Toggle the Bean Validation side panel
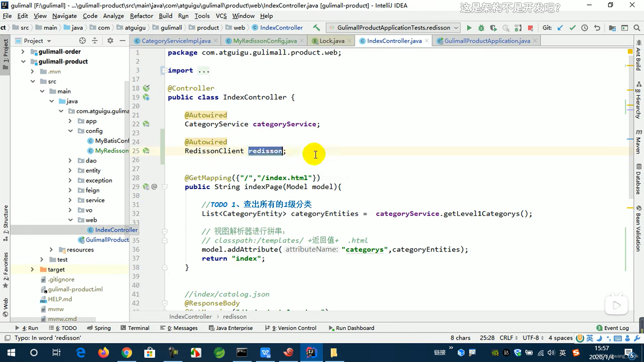This screenshot has height=362, width=644. [x=638, y=229]
